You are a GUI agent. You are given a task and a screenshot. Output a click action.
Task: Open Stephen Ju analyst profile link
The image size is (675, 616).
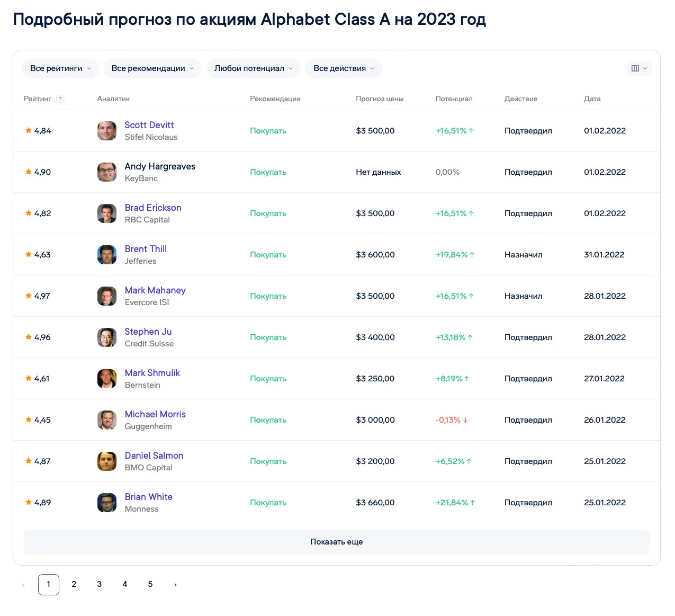148,332
